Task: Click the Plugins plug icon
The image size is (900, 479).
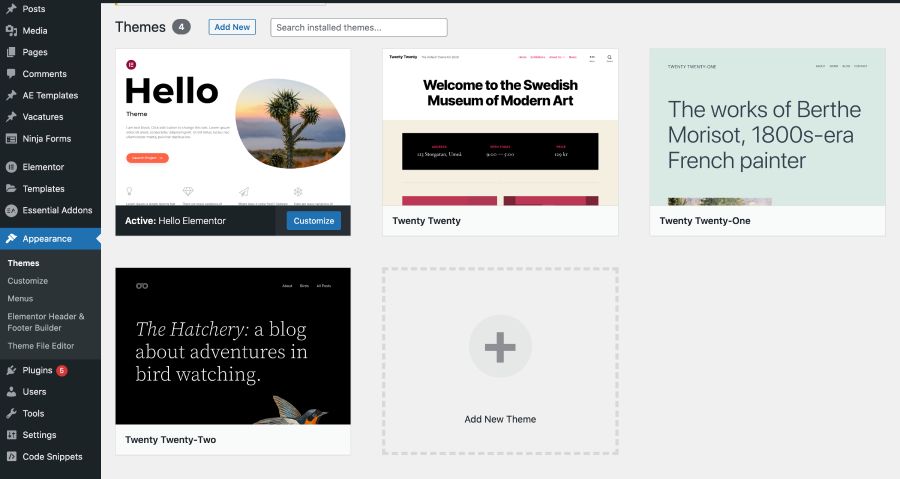Action: (11, 370)
